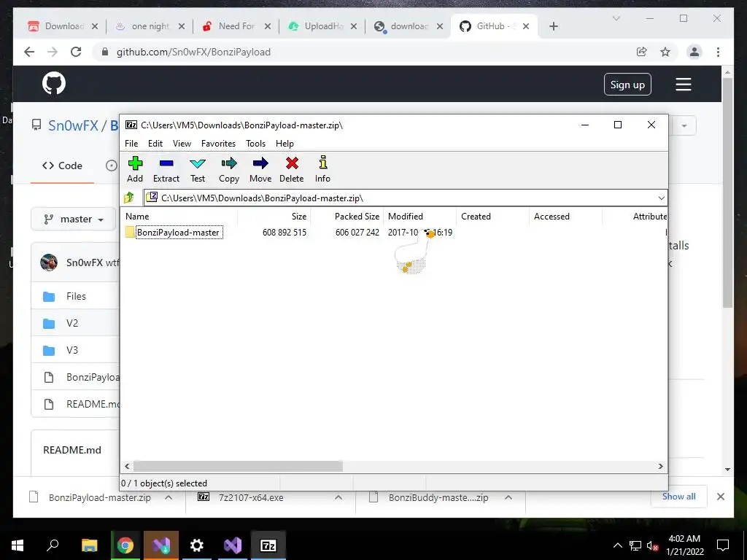Open the Chrome profile icon
The image size is (747, 560).
click(694, 52)
